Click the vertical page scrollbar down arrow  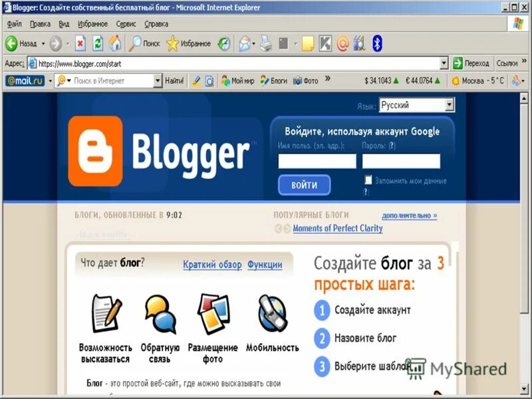coord(524,389)
